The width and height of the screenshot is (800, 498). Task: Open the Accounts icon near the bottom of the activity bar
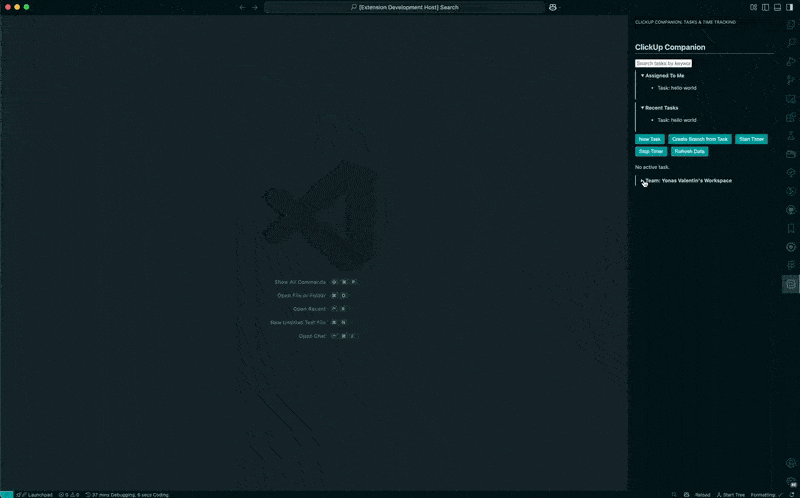pos(791,463)
